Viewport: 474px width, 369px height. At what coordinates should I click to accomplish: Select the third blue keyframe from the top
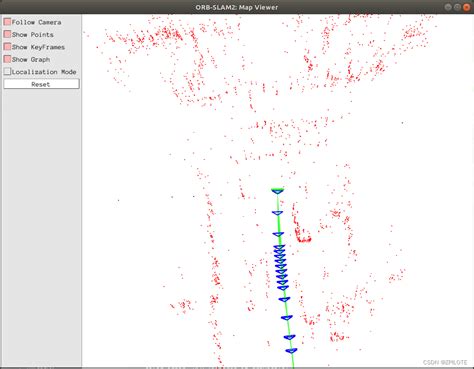click(x=279, y=247)
